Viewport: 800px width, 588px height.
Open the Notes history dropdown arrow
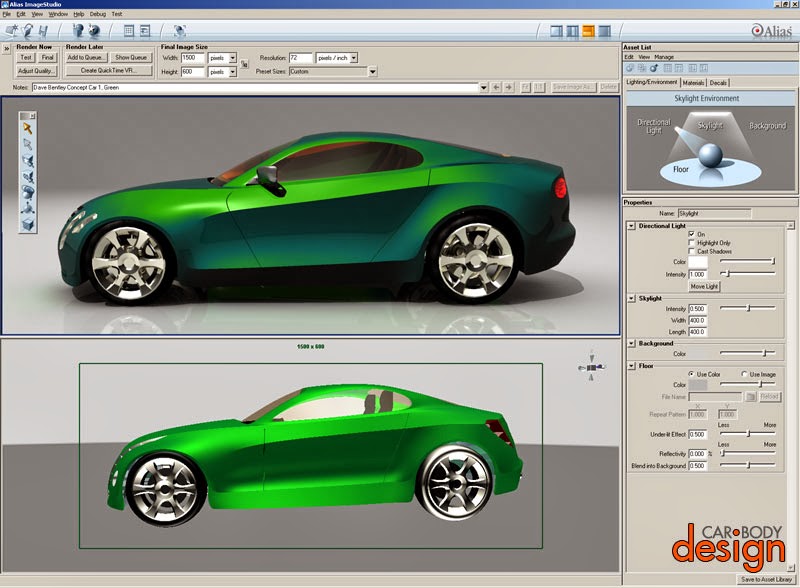[484, 87]
